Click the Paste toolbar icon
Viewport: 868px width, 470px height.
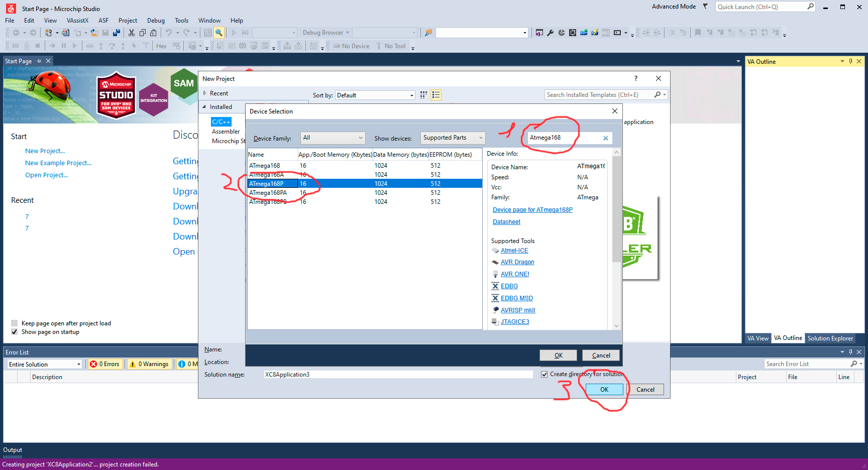[154, 33]
